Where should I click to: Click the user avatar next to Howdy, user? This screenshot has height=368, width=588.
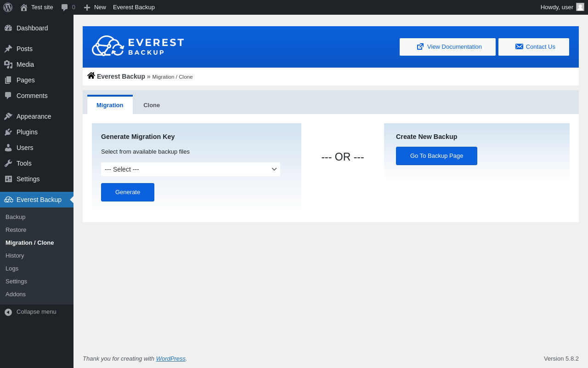coord(580,7)
